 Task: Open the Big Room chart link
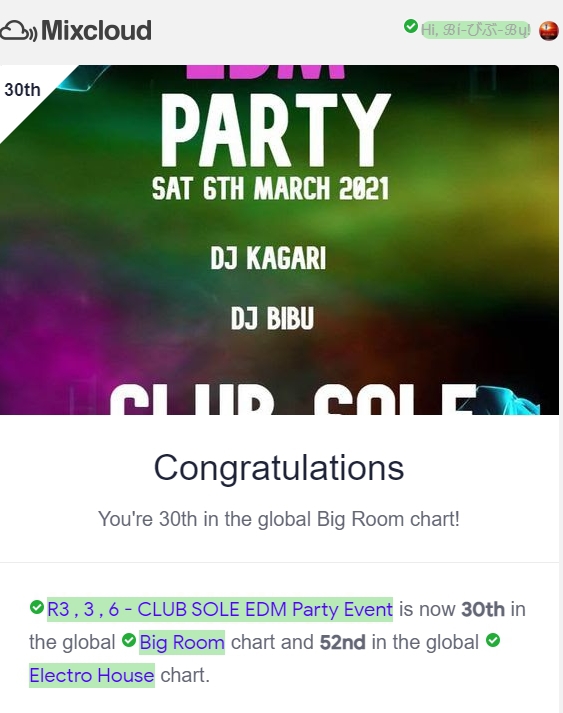[x=182, y=643]
